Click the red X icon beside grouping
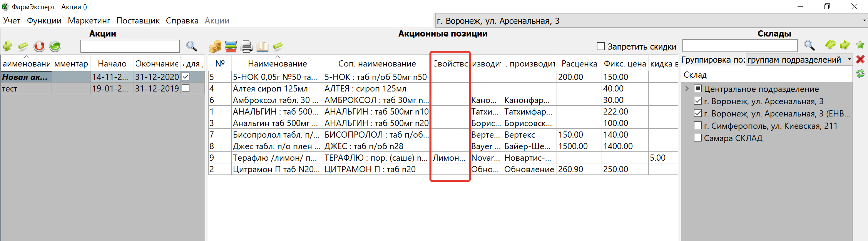Viewport: 868px width, 241px height. [860, 59]
